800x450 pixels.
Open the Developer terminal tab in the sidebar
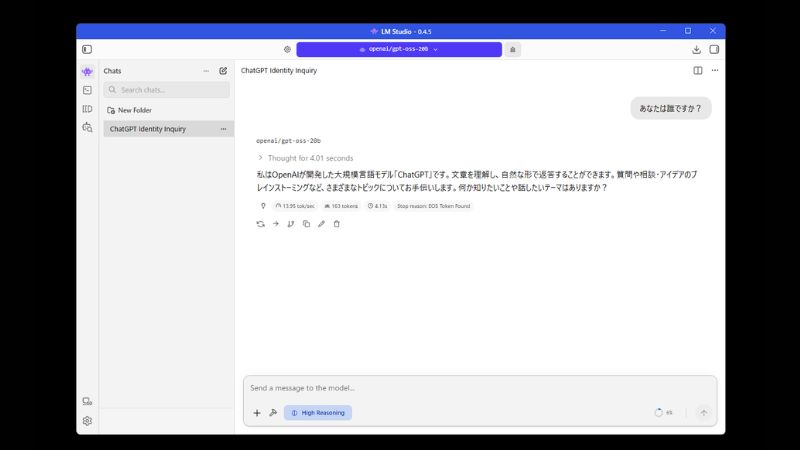tap(87, 90)
